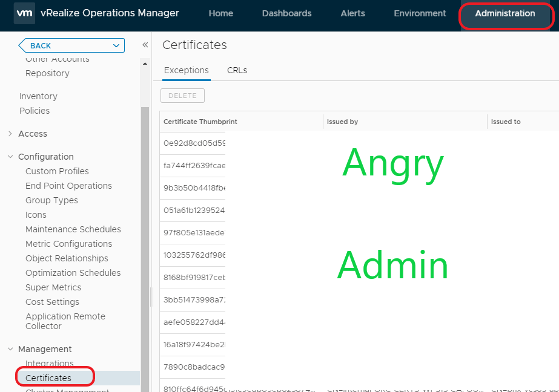Click the DELETE button
559x392 pixels.
(182, 96)
